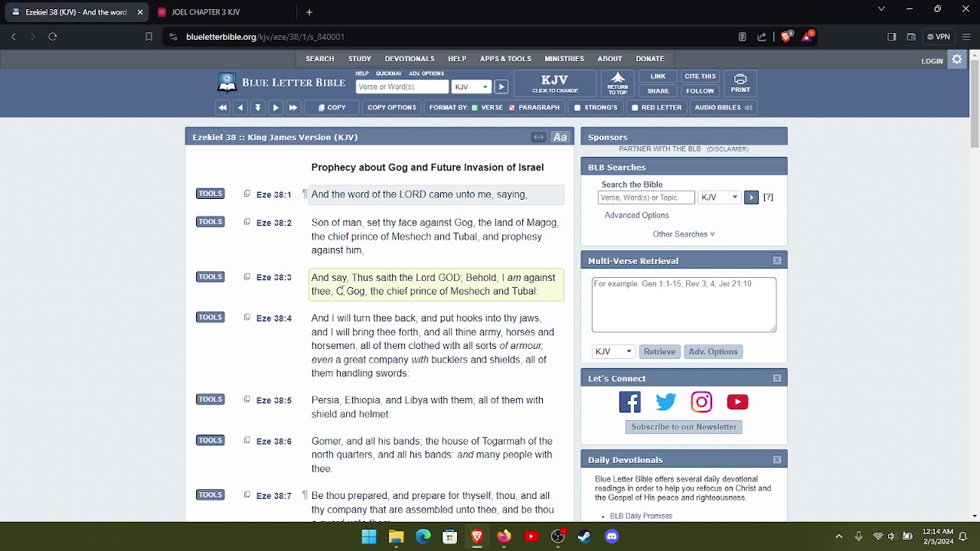Open browser tab search chevron
This screenshot has width=980, height=551.
pyautogui.click(x=881, y=9)
